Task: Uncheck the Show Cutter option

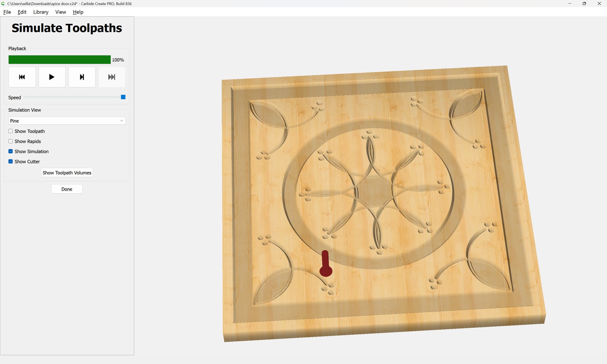Action: tap(11, 161)
